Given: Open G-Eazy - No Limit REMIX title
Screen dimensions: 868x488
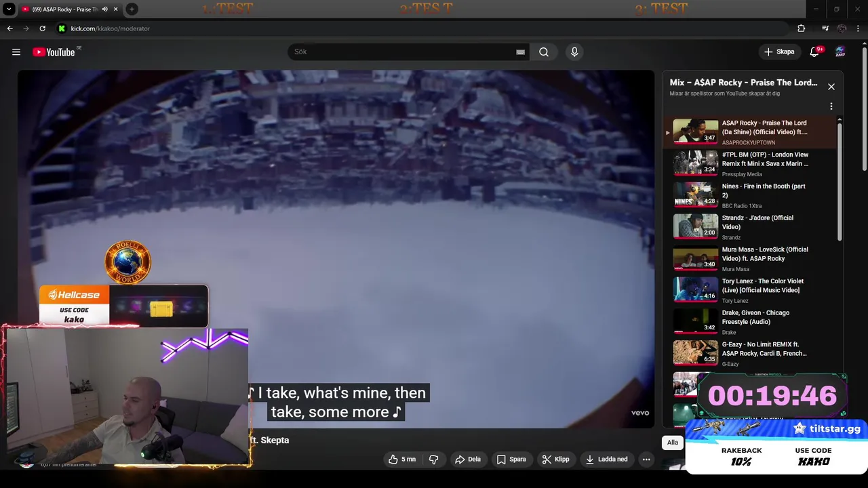Looking at the screenshot, I should pyautogui.click(x=765, y=349).
